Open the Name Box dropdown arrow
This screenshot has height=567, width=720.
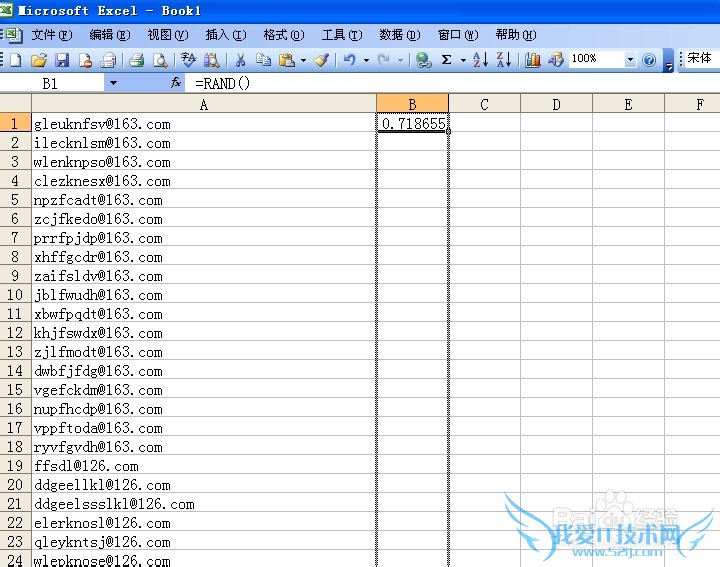click(113, 84)
